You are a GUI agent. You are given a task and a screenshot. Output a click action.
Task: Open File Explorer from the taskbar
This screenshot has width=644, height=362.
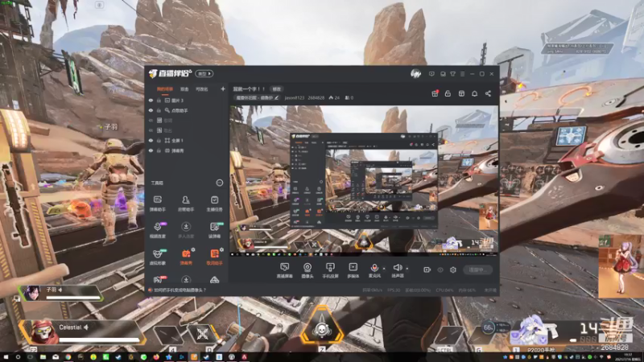click(43, 357)
